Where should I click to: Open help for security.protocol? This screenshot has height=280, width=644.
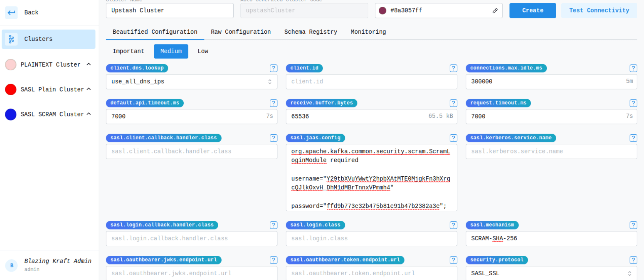[x=633, y=260]
